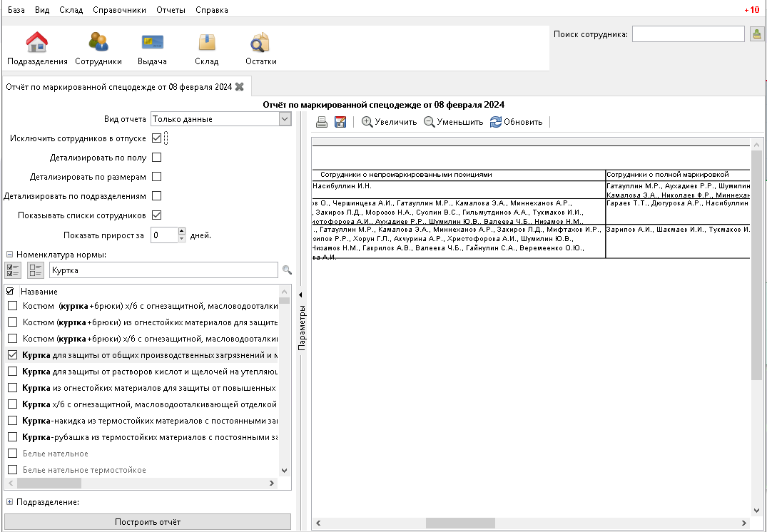Image resolution: width=767 pixels, height=532 pixels.
Task: Click the select-all items icon above list
Action: point(13,270)
